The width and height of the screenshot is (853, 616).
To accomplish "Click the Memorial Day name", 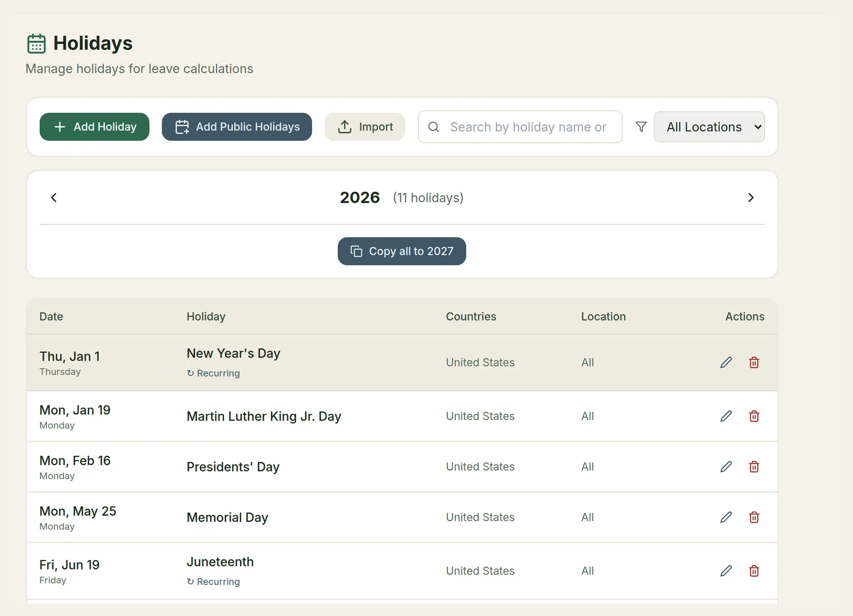I will click(227, 518).
